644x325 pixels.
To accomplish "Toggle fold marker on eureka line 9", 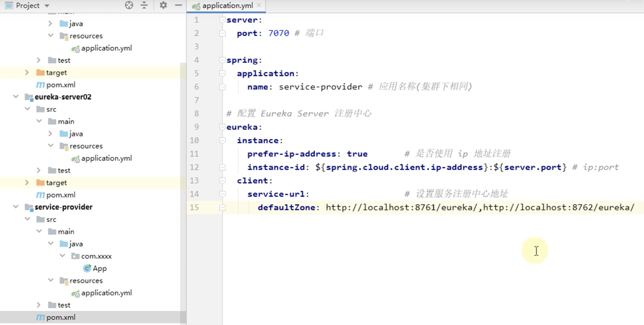I will [223, 127].
